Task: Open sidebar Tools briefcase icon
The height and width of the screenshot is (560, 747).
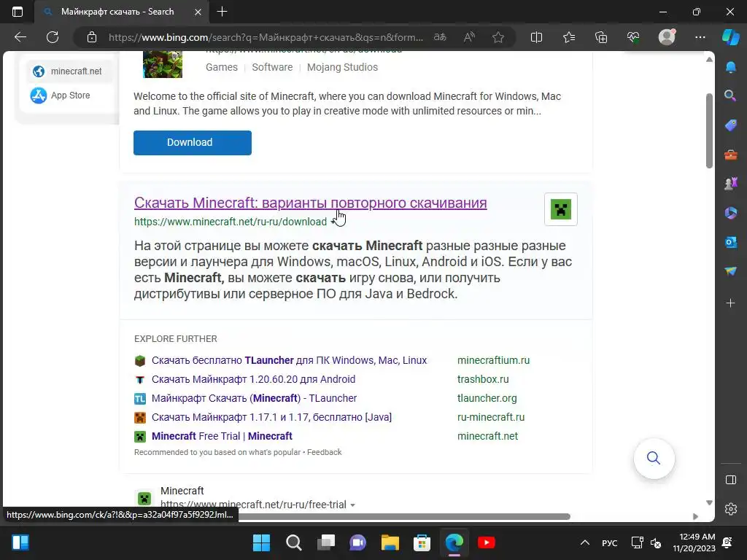Action: (731, 155)
